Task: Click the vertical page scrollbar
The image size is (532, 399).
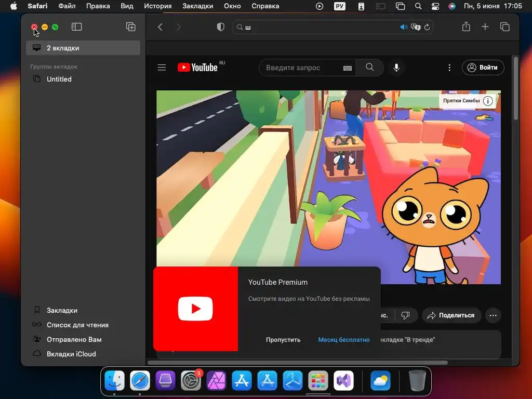Action: (516, 88)
